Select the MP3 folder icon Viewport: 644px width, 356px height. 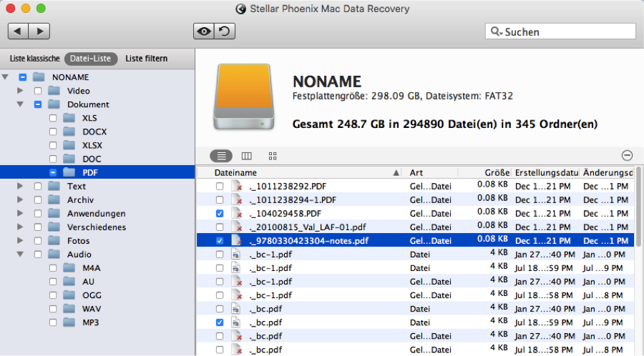[69, 322]
